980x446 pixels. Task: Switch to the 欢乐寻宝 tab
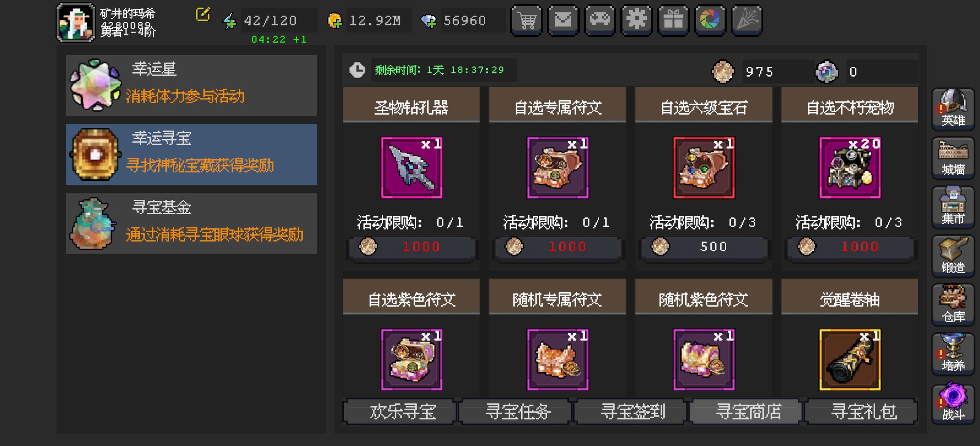(x=402, y=412)
